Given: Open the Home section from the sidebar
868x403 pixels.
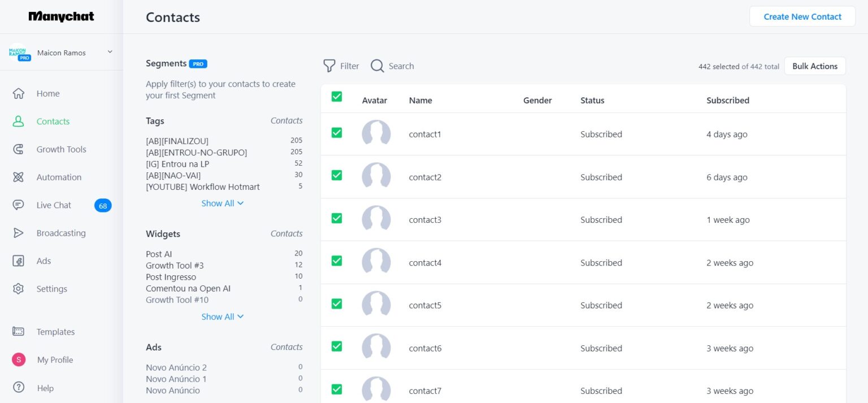Looking at the screenshot, I should tap(47, 93).
